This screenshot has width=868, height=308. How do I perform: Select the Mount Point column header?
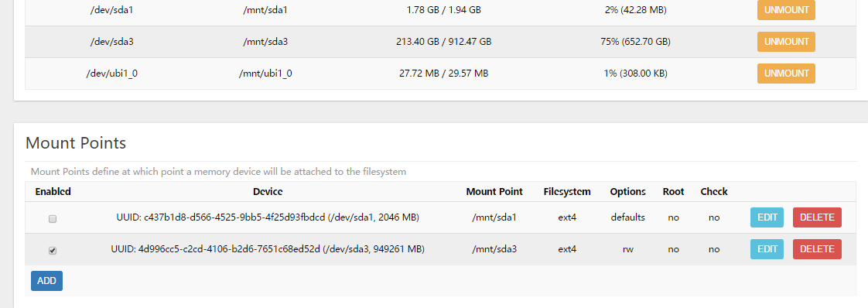494,192
